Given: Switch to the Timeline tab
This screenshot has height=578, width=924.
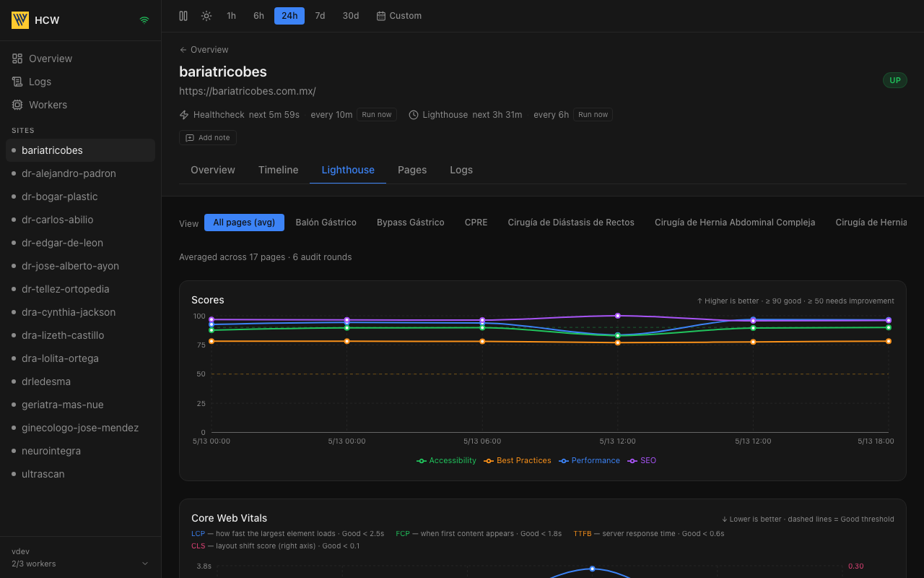Looking at the screenshot, I should (x=279, y=170).
